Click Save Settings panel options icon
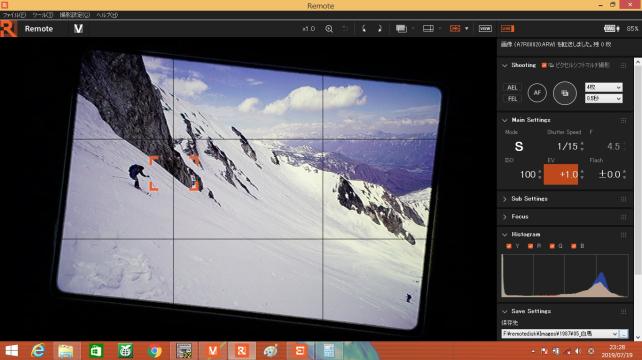 point(623,312)
